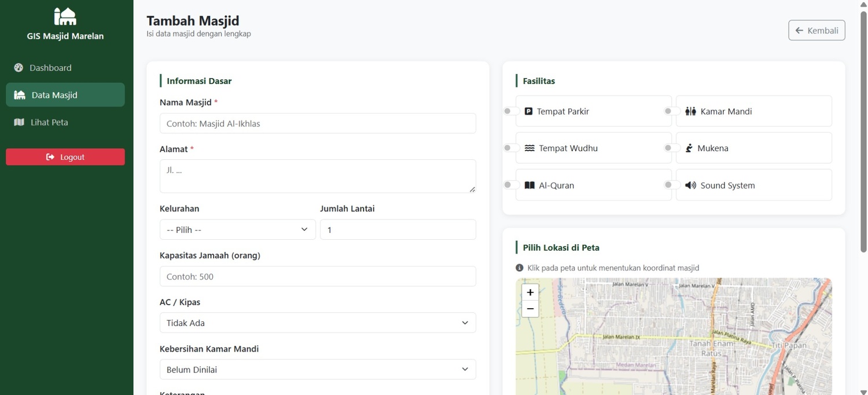
Task: Click the Jumlah Lantai number field
Action: [x=398, y=229]
